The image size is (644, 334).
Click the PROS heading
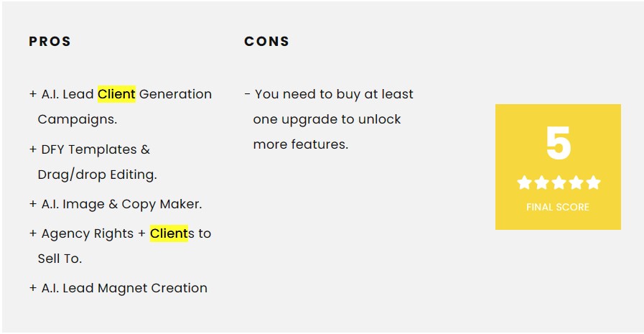point(50,41)
